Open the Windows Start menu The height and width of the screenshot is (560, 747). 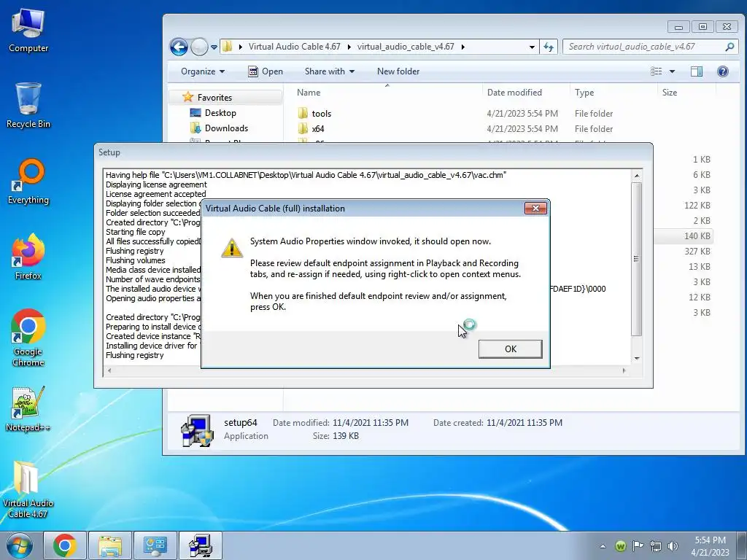19,545
